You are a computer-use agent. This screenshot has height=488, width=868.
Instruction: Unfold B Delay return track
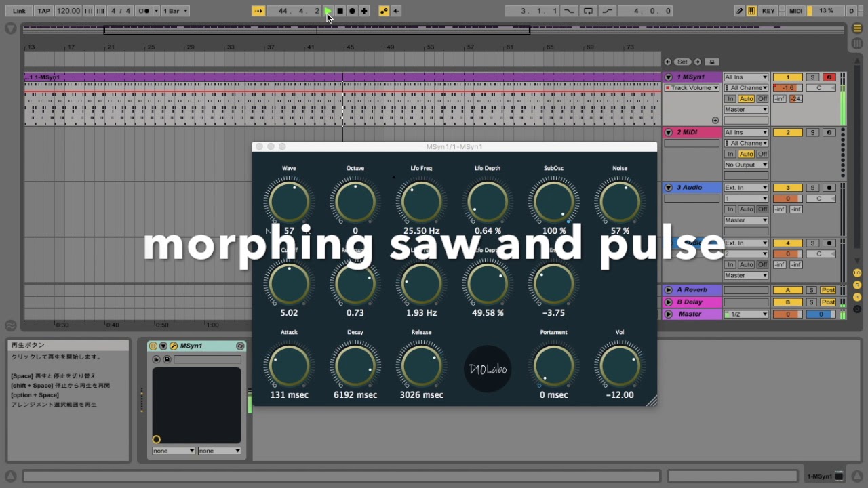pos(669,302)
